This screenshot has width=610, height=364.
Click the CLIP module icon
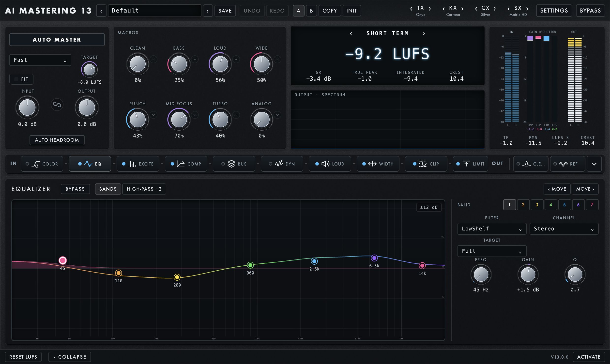pos(423,164)
